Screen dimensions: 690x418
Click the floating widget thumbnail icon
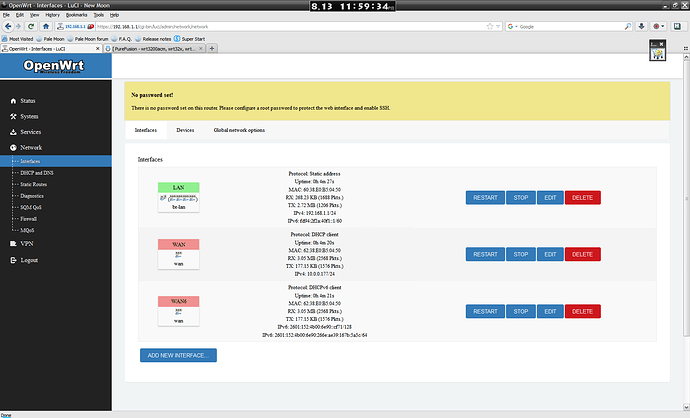(x=657, y=54)
